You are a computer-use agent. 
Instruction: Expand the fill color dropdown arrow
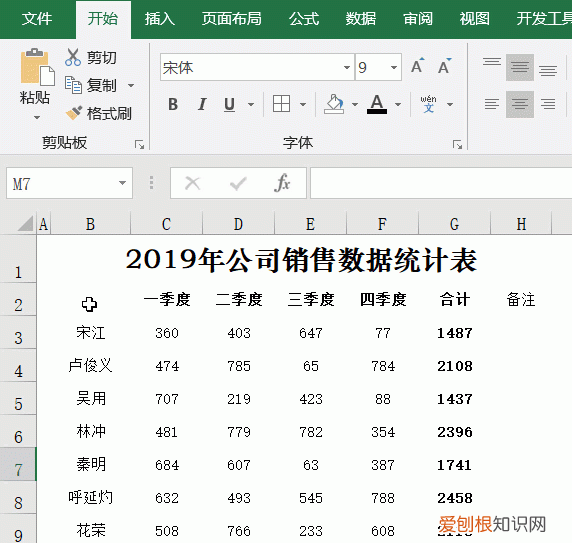click(355, 105)
